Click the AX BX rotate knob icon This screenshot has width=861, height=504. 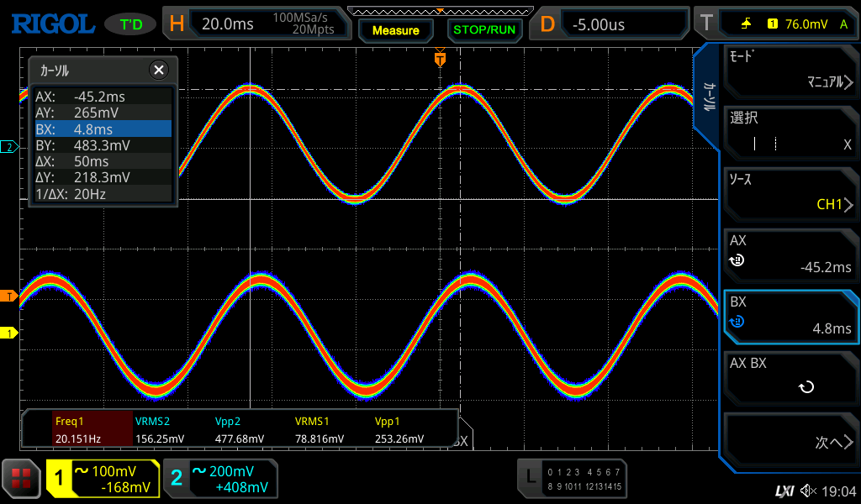pyautogui.click(x=806, y=387)
